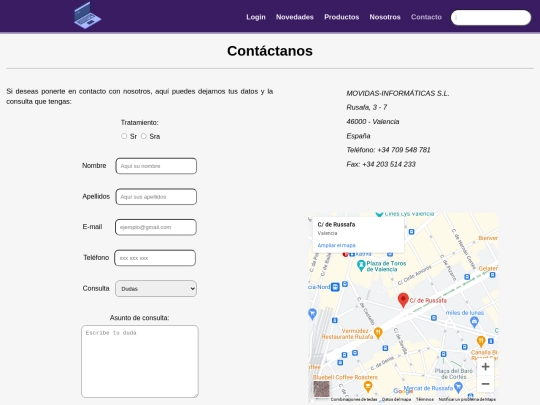Click the miles de lunas marker
540x405 pixels.
coord(474,322)
